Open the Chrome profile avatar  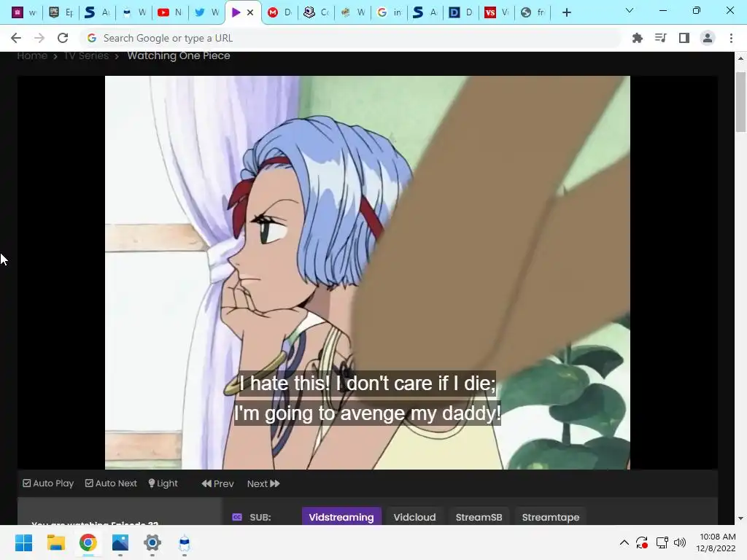click(708, 38)
